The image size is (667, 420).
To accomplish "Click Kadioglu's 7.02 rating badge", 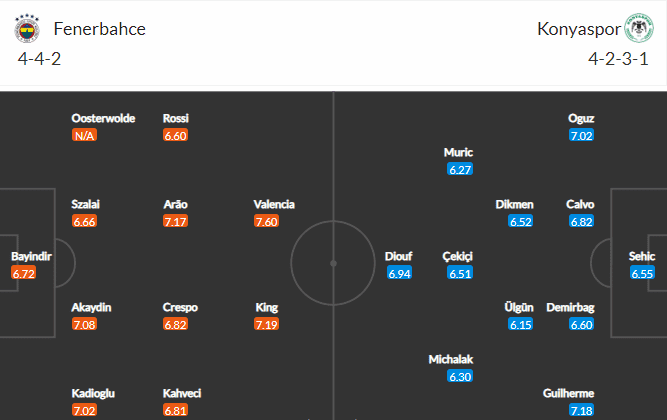I will point(84,410).
